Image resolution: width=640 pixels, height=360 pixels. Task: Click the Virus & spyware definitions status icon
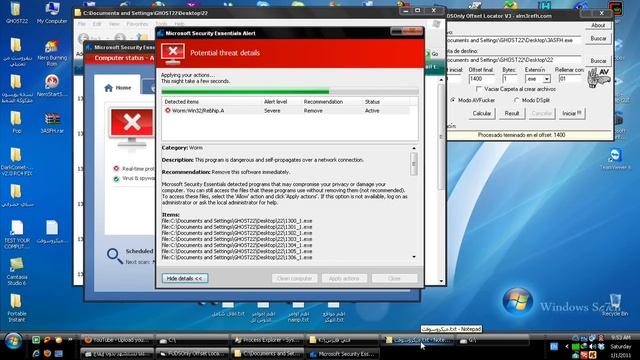coord(116,179)
